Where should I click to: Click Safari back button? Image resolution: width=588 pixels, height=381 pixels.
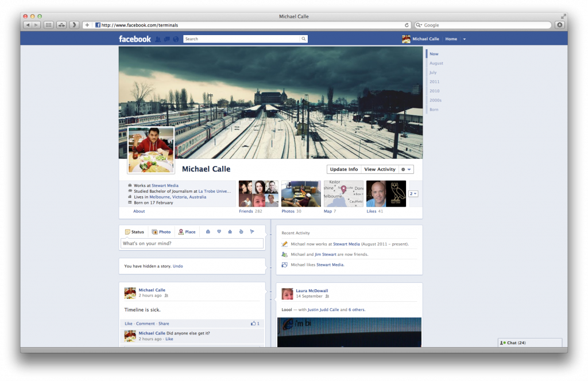pyautogui.click(x=28, y=25)
